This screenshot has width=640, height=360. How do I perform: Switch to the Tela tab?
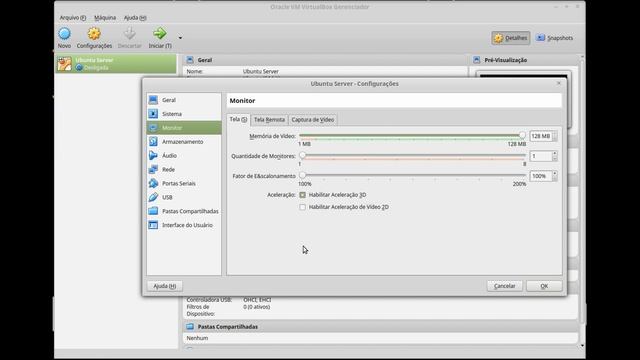[238, 120]
